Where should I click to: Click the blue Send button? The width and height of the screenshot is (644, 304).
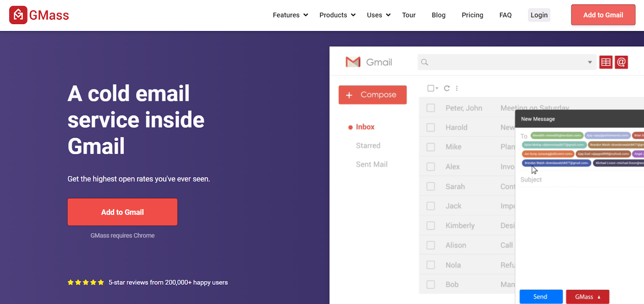point(541,297)
